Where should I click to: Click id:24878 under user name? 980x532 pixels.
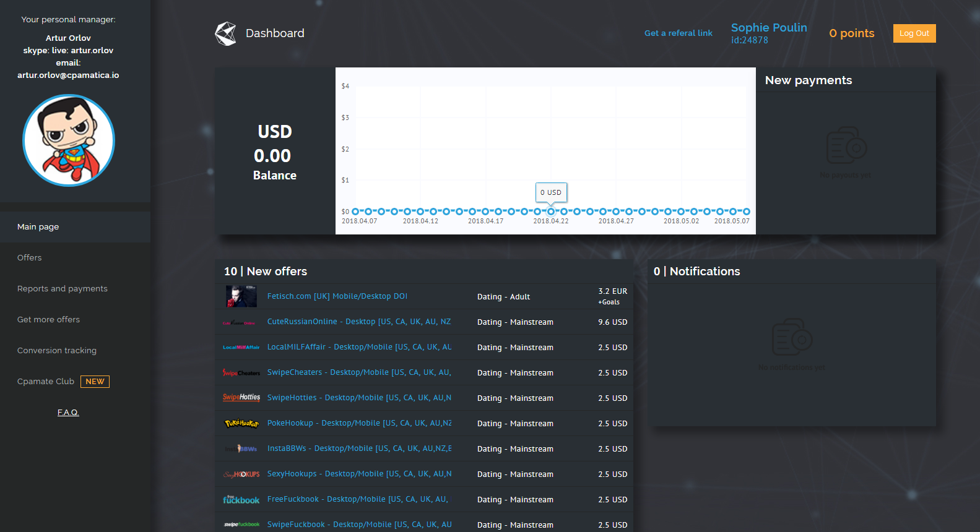[x=749, y=40]
